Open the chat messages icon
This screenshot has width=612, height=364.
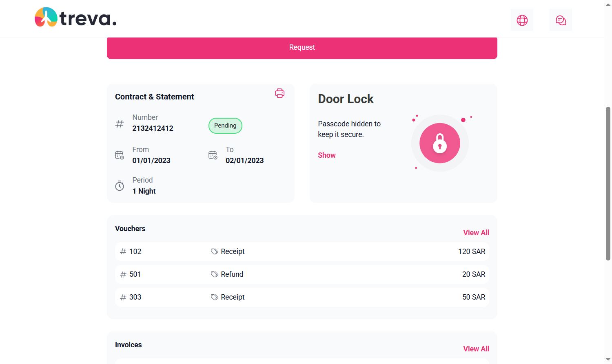pyautogui.click(x=561, y=20)
